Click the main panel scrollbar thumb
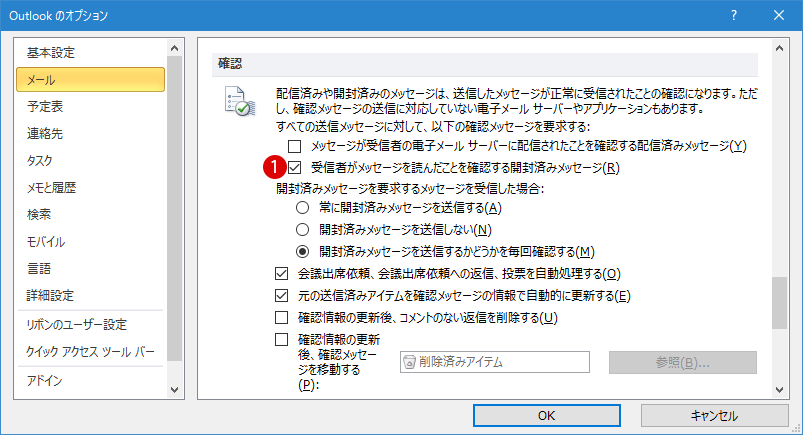Image resolution: width=803 pixels, height=435 pixels. (x=779, y=303)
